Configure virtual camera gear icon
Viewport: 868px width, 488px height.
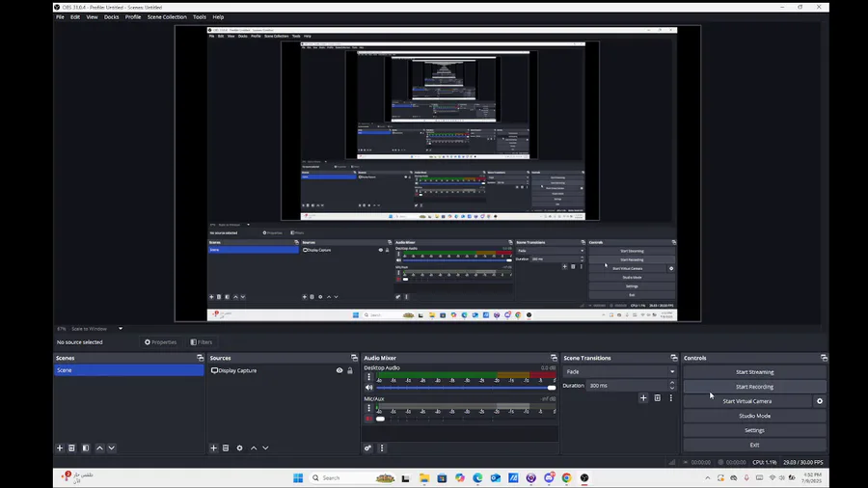[x=820, y=401]
